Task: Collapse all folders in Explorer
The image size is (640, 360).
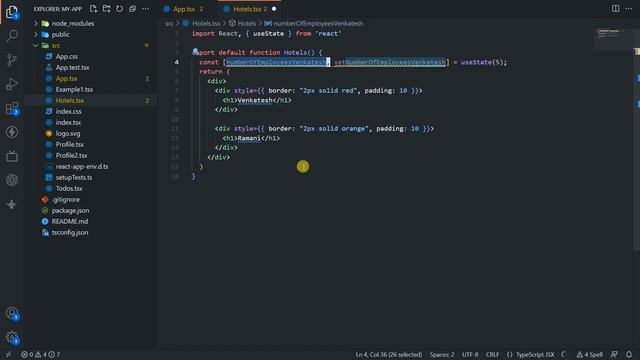Action: coord(132,9)
